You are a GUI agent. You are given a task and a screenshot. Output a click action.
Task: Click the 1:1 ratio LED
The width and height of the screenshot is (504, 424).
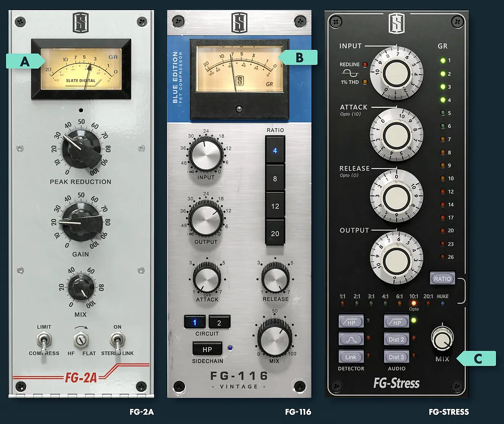tap(342, 303)
